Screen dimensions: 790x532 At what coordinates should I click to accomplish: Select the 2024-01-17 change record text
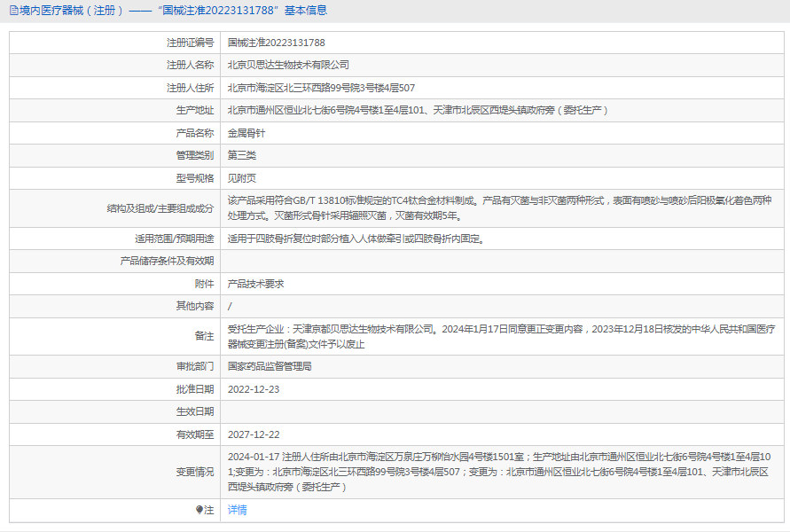[x=499, y=472]
